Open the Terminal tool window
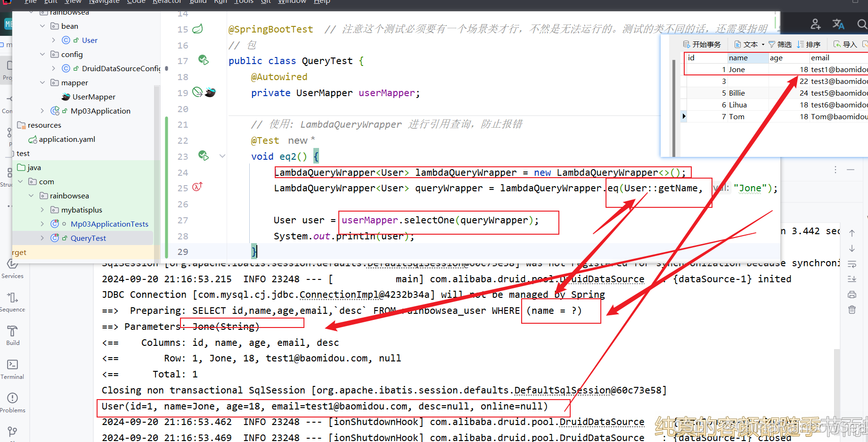Viewport: 868px width, 442px height. (x=12, y=369)
